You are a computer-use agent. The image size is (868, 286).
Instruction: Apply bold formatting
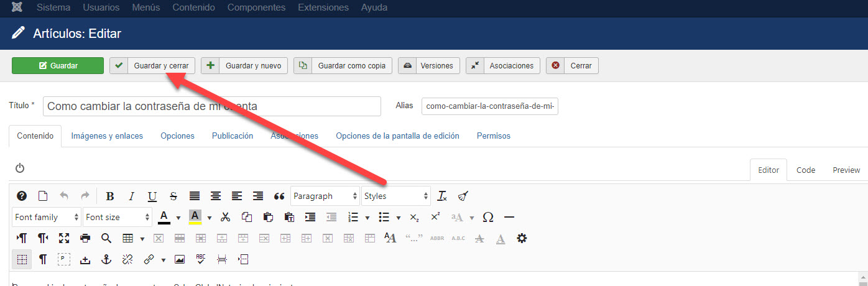(x=110, y=196)
